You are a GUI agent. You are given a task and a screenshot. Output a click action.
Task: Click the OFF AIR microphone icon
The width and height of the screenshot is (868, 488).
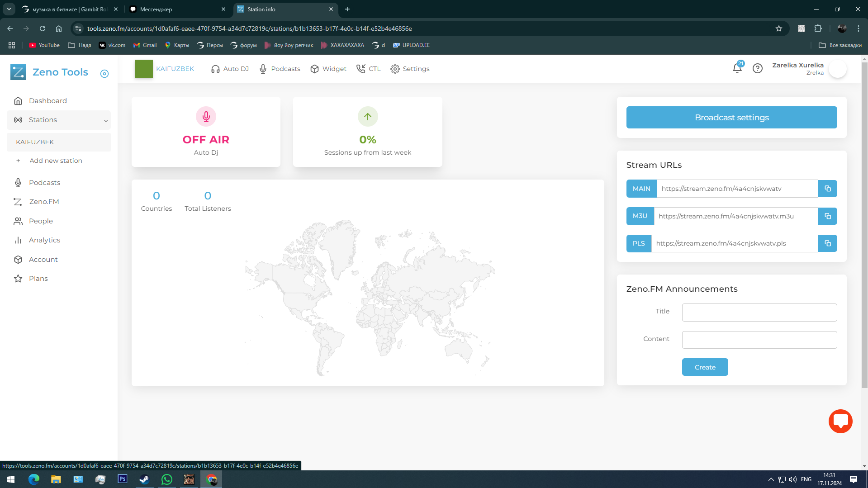[x=206, y=117]
